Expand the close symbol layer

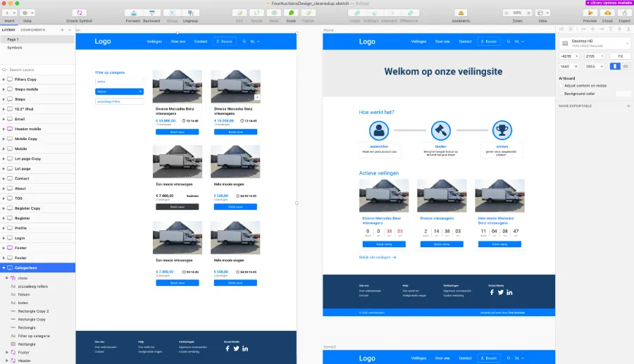tap(7, 278)
